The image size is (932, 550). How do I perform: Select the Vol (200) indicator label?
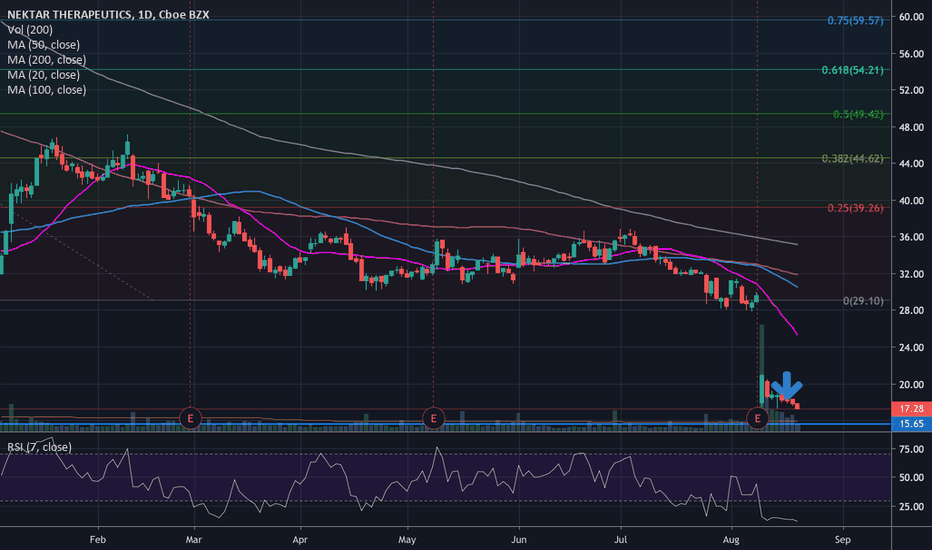(30, 30)
